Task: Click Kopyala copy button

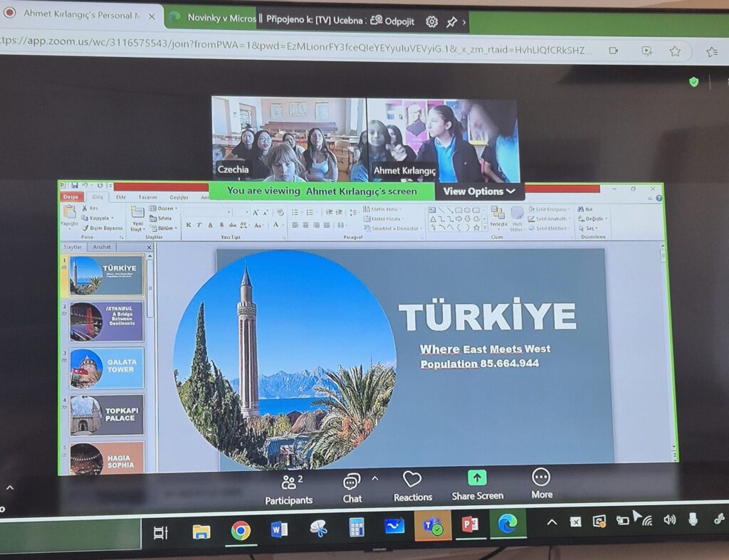Action: click(98, 218)
